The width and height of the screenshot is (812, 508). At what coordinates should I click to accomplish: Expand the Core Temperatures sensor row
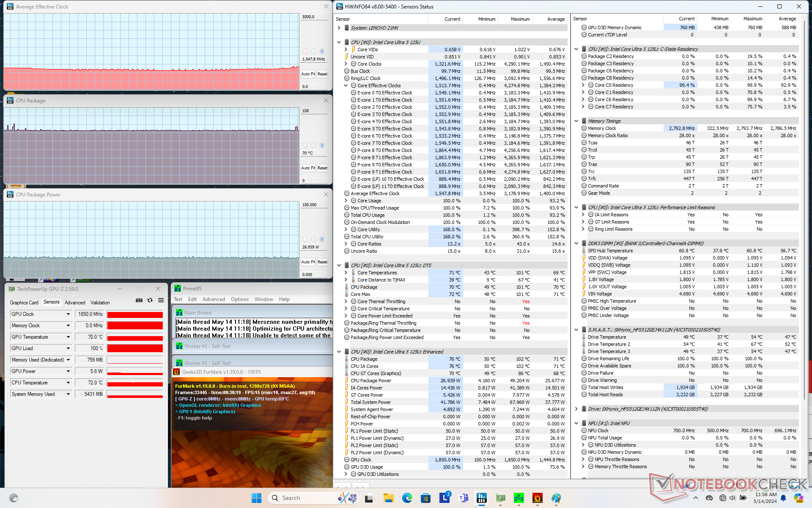tap(346, 273)
